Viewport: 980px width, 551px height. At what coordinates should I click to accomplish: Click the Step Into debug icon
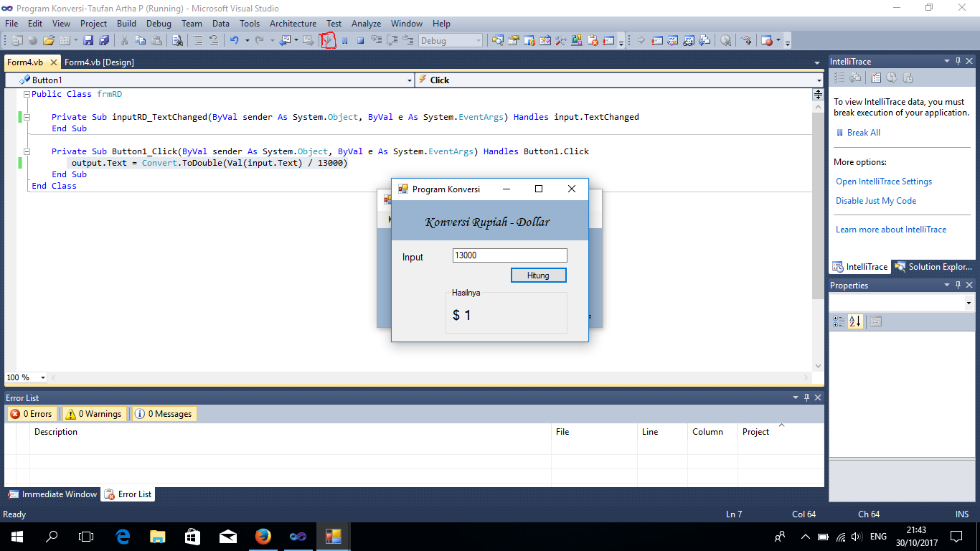[377, 40]
